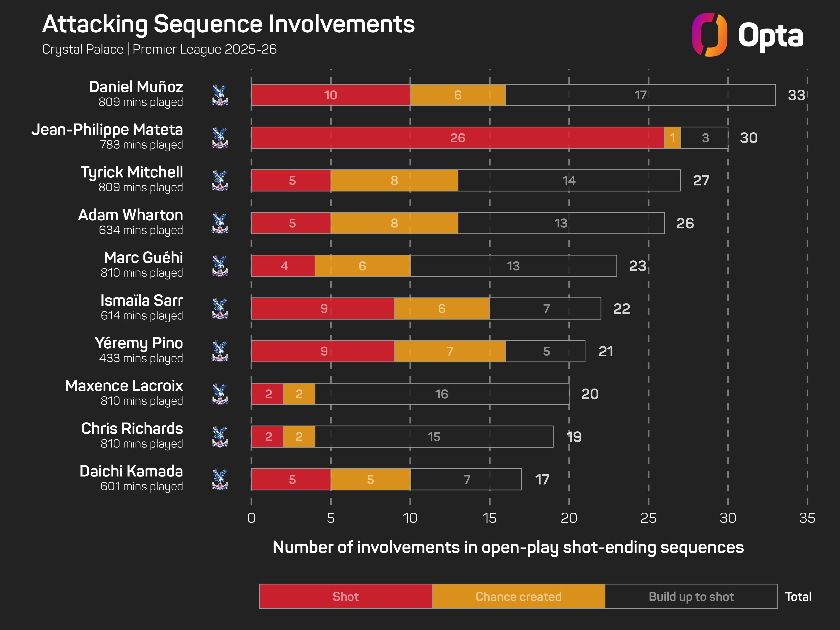Click Yéremy Pino's orange segment labeled 7

tap(450, 351)
